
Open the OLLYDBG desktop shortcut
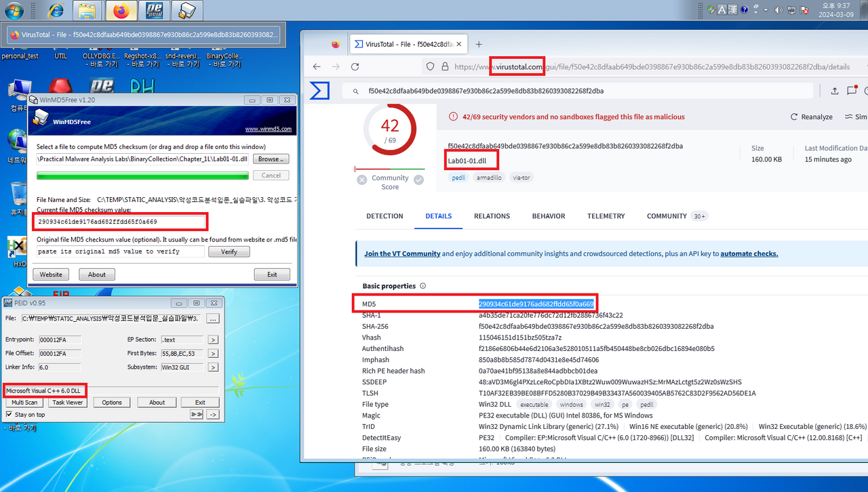tap(101, 60)
